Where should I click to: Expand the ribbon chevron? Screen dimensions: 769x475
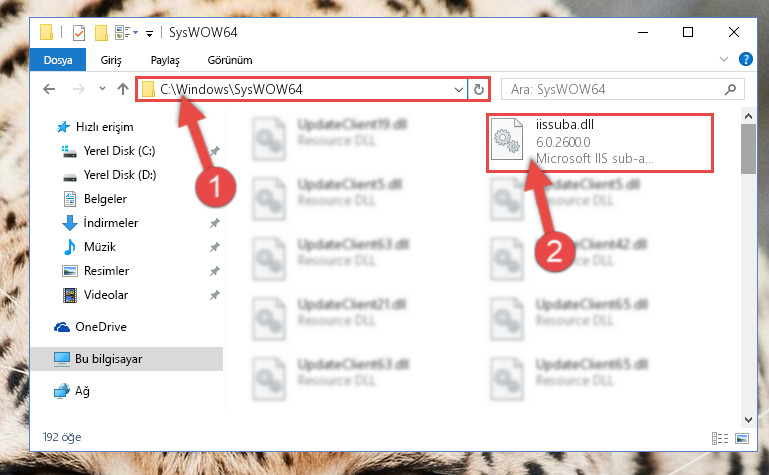pos(723,59)
